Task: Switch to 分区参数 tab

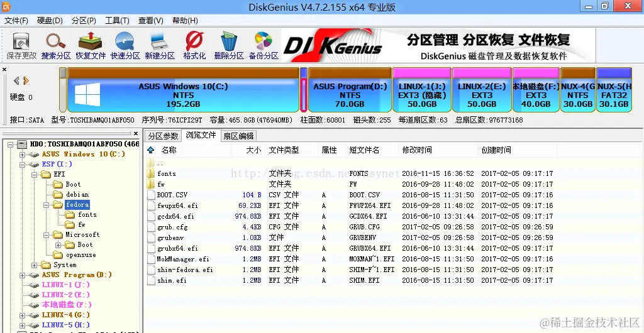Action: tap(163, 136)
